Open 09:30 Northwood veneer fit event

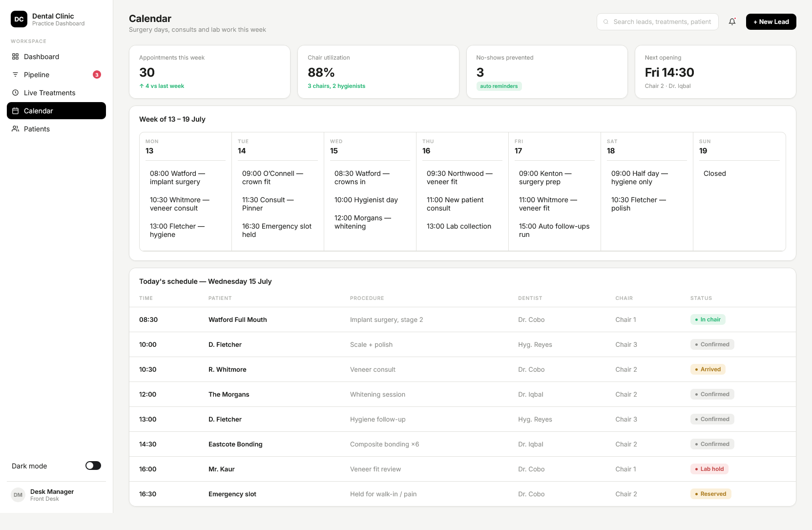coord(460,178)
